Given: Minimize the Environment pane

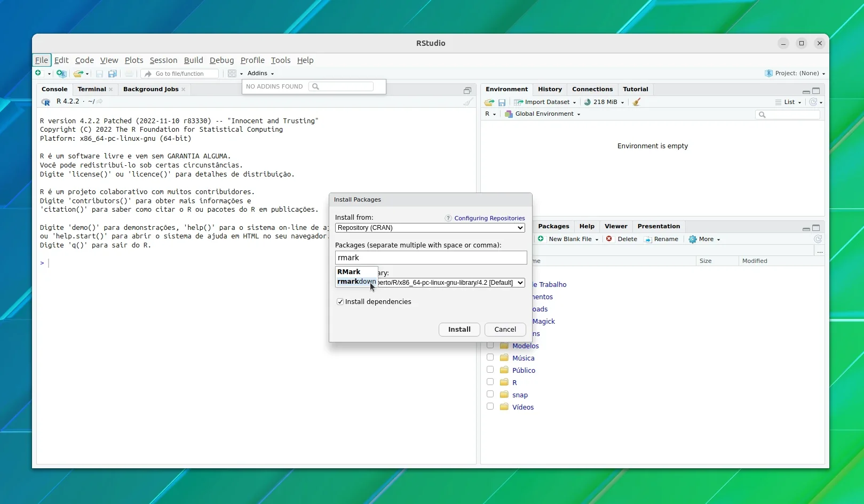Looking at the screenshot, I should 806,91.
